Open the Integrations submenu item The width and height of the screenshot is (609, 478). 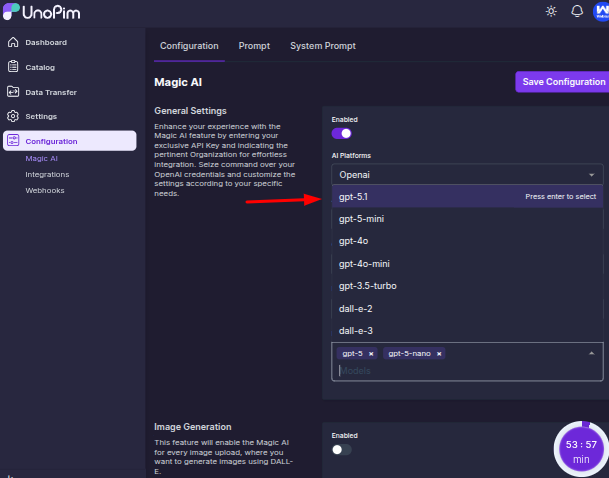[x=47, y=174]
